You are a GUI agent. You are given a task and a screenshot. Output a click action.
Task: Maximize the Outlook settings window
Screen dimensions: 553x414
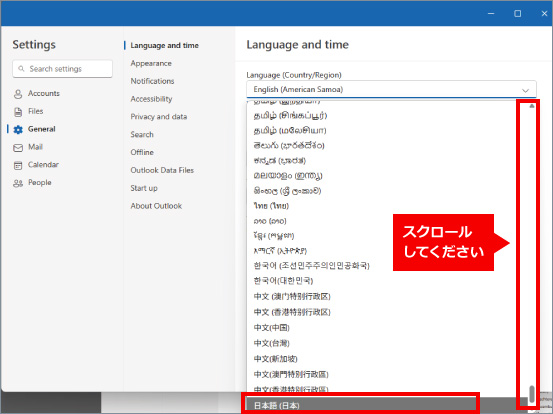click(x=517, y=13)
